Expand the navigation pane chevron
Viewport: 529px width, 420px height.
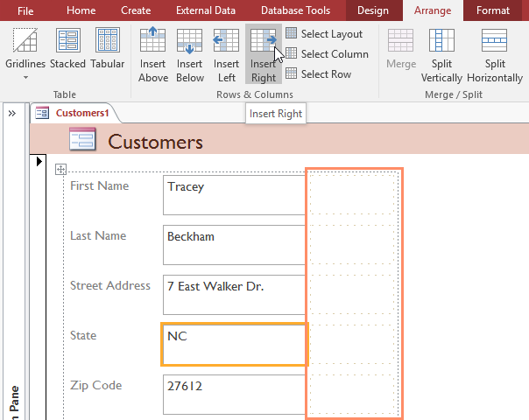[11, 113]
